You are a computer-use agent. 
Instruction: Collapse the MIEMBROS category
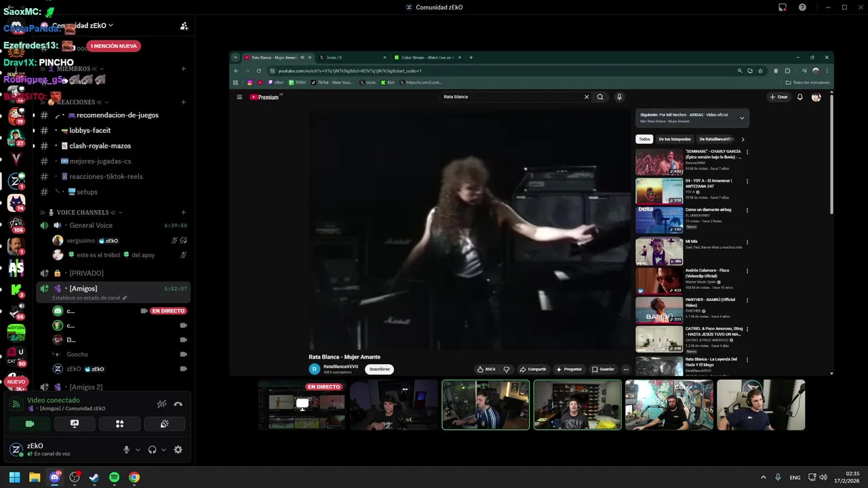pos(73,68)
